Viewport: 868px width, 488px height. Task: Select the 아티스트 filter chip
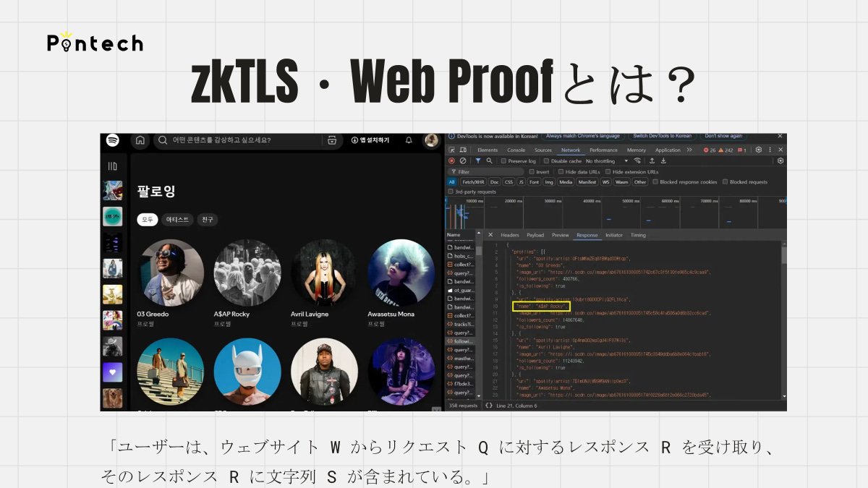pyautogui.click(x=177, y=219)
